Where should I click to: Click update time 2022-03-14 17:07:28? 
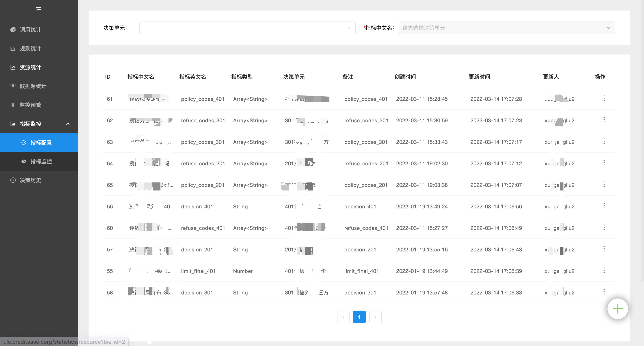[x=496, y=99]
